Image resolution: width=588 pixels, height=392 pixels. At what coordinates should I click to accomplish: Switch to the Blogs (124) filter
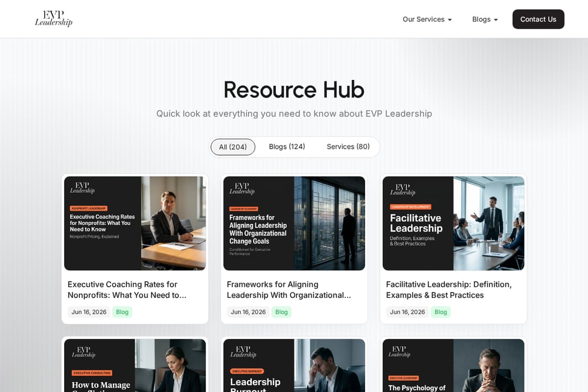[x=287, y=146]
